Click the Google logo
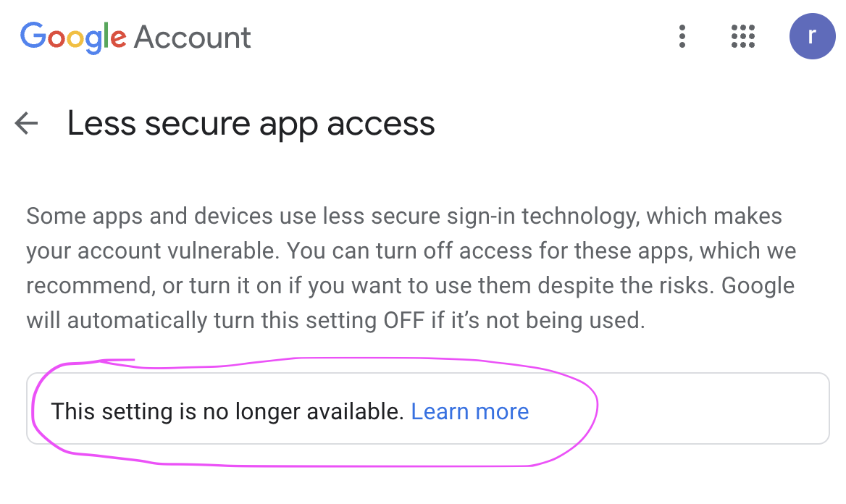This screenshot has height=504, width=846. click(72, 36)
